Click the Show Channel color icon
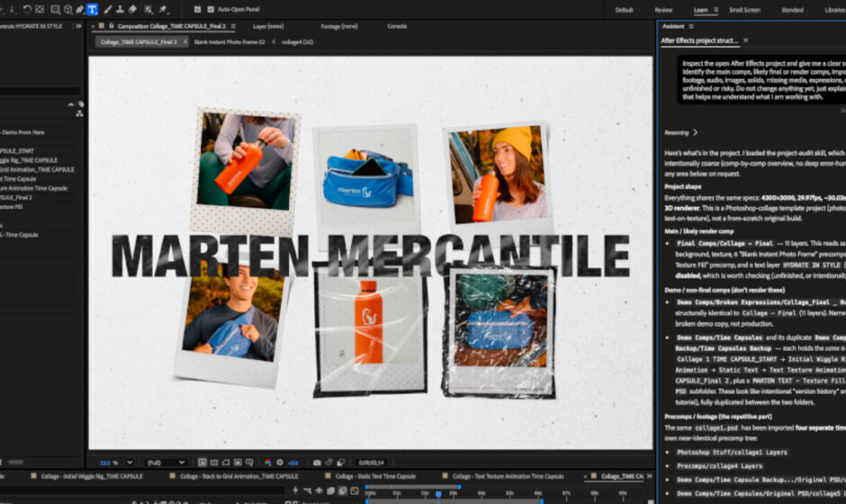846x504 pixels. click(267, 463)
